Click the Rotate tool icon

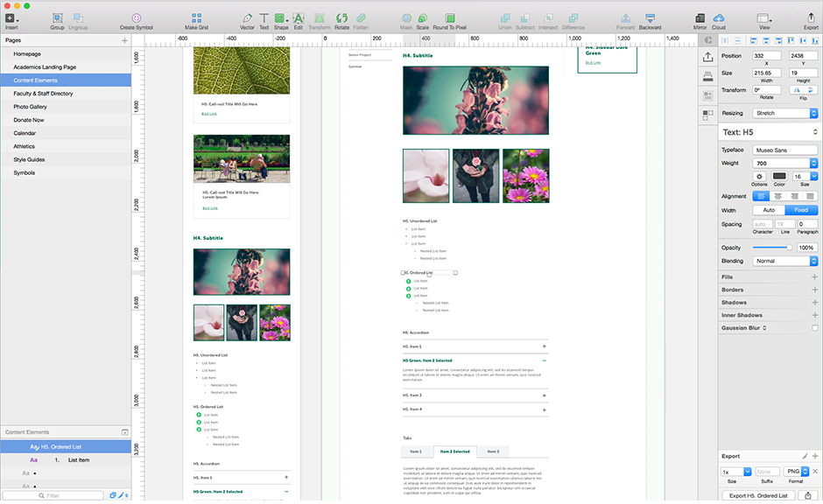(x=341, y=18)
